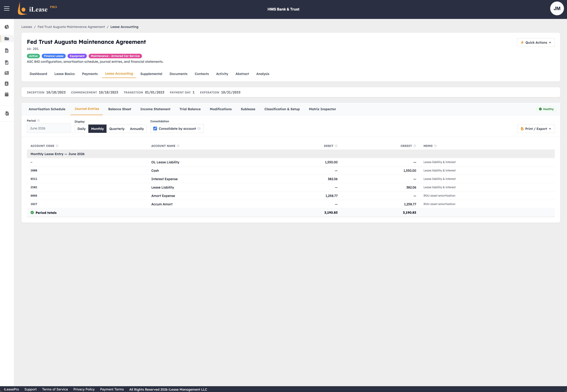Click the green check beside Period totals
This screenshot has width=567, height=392.
(x=32, y=213)
